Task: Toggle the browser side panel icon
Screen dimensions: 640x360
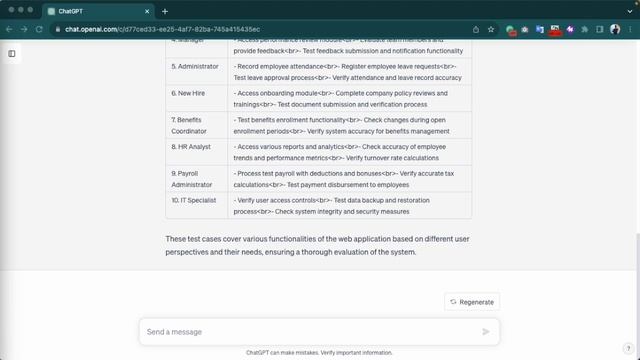Action: (600, 29)
